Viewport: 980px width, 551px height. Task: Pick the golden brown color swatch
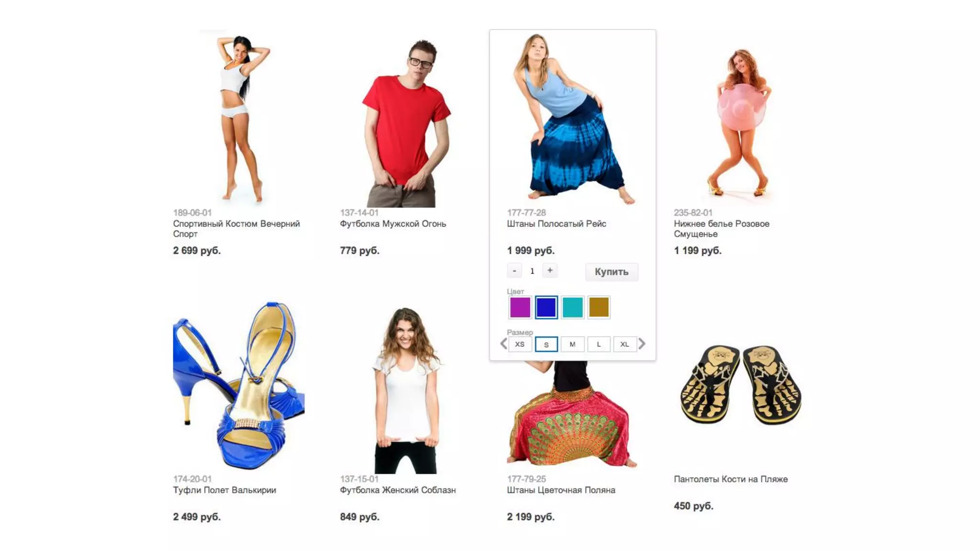click(x=599, y=308)
